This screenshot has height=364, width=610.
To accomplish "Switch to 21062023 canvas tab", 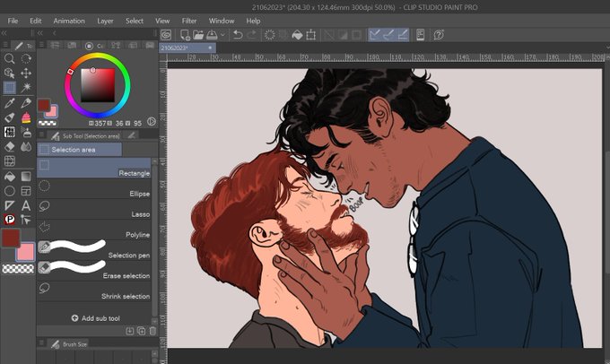I will coord(187,48).
